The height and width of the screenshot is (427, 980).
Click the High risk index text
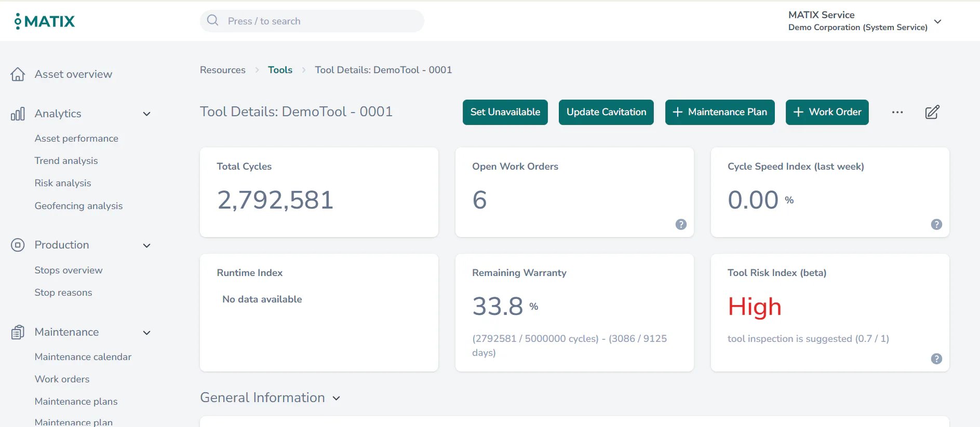pyautogui.click(x=755, y=307)
